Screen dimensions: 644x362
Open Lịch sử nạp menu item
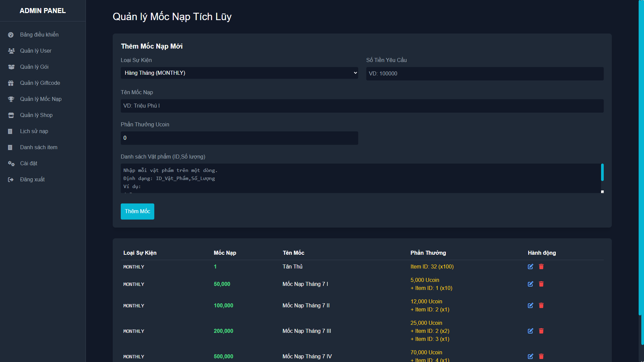[x=34, y=131]
